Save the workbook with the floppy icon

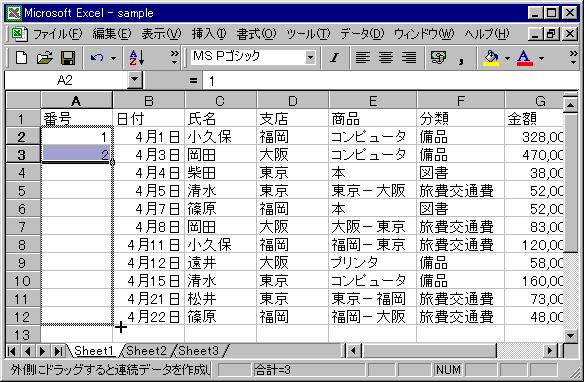[x=68, y=58]
